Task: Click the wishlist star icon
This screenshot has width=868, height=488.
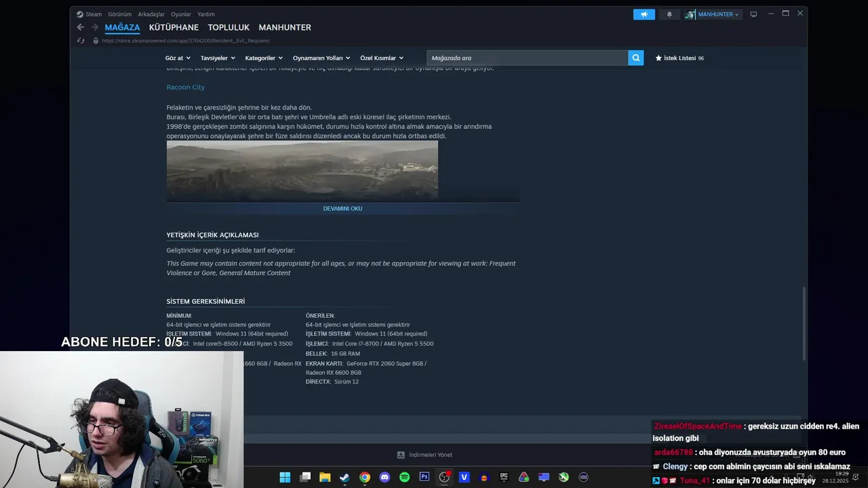Action: 658,58
